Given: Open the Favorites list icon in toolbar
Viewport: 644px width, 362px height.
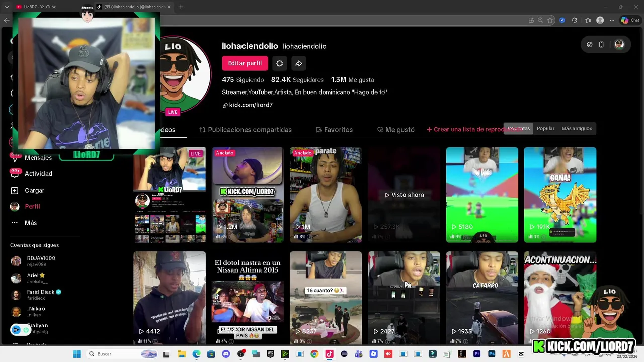Looking at the screenshot, I should (588, 20).
